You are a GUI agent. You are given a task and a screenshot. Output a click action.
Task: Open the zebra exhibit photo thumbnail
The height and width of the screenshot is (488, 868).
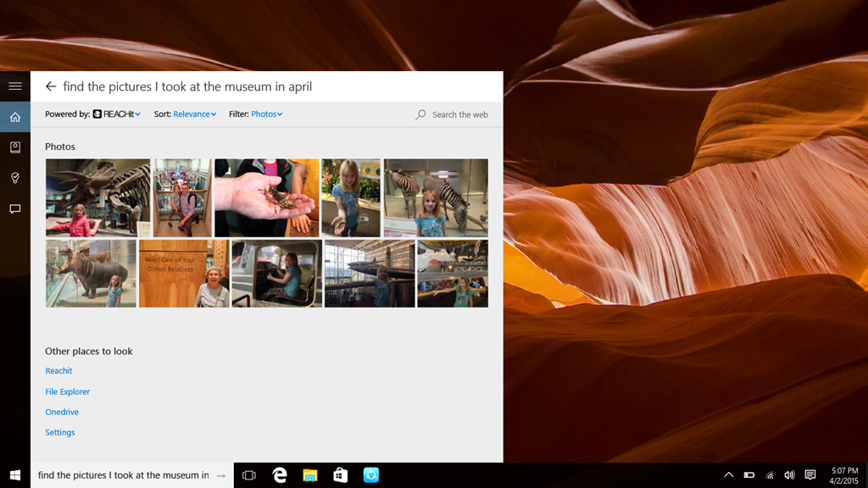click(436, 197)
